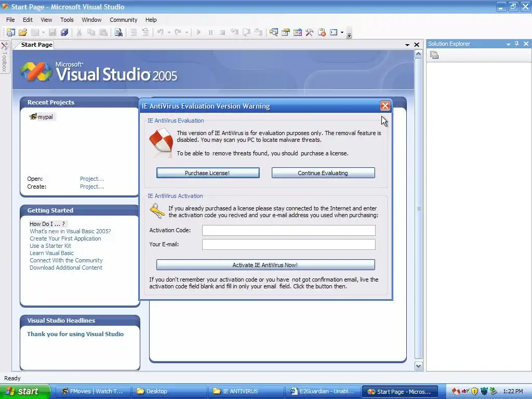Open the Start Page active files dropdown

407,45
